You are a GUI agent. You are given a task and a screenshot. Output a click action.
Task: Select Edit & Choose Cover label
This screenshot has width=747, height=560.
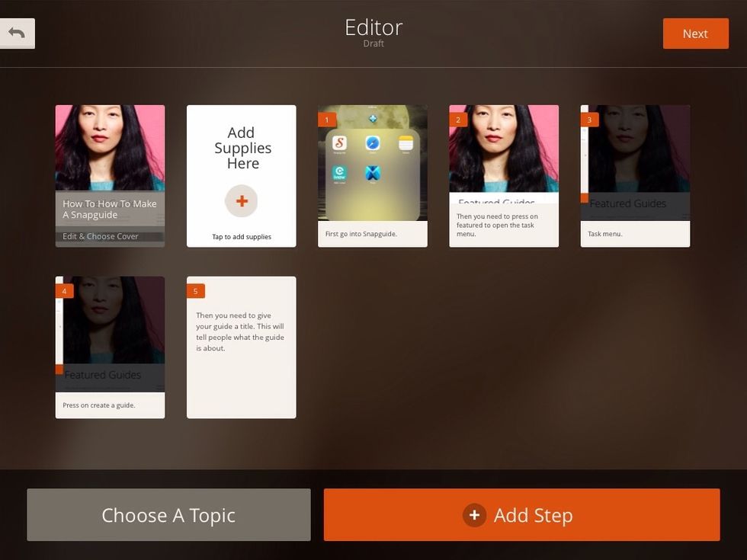click(x=101, y=236)
